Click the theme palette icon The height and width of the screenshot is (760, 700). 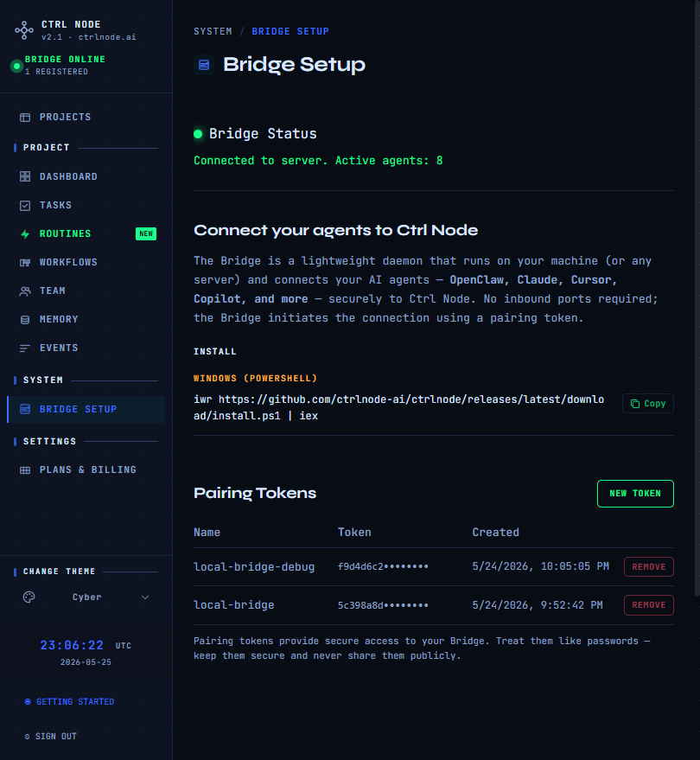point(29,597)
